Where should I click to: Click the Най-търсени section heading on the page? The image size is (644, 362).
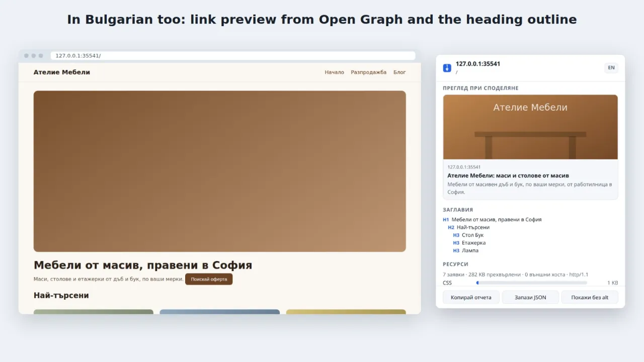coord(61,296)
